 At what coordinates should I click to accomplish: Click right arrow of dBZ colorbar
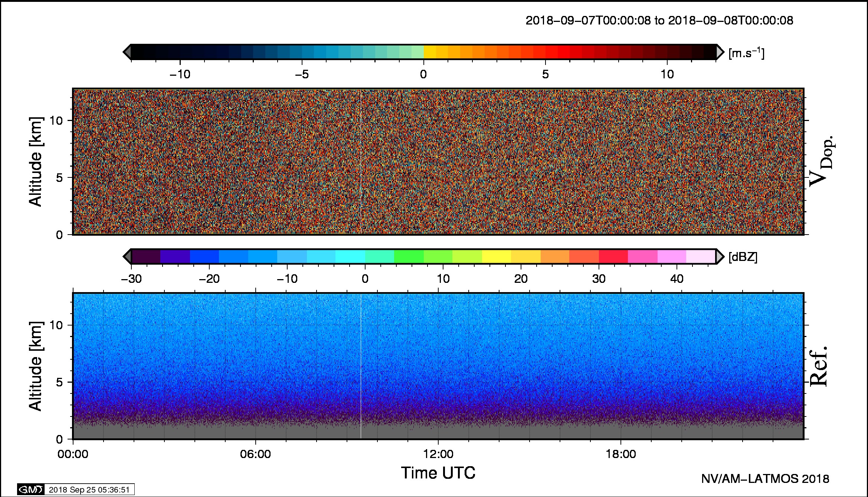point(720,256)
